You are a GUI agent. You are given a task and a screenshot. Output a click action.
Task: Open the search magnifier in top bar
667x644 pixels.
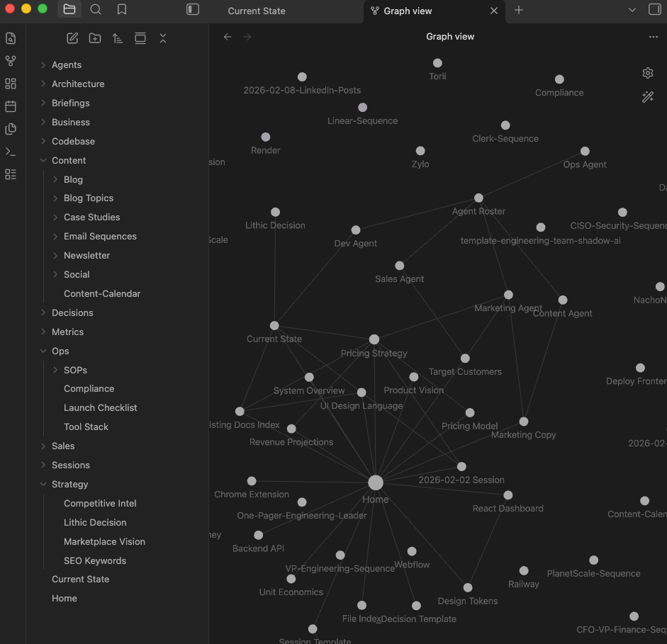[96, 10]
